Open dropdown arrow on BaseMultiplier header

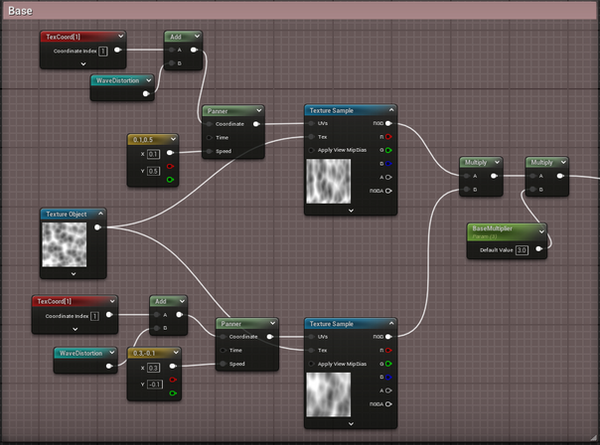coord(541,231)
